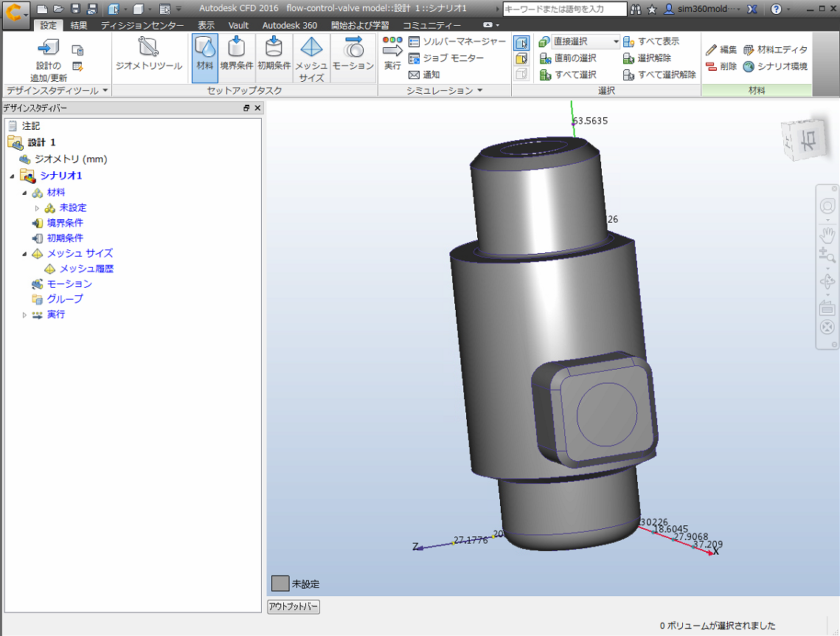Expand the 未設定 tree node

pyautogui.click(x=37, y=208)
